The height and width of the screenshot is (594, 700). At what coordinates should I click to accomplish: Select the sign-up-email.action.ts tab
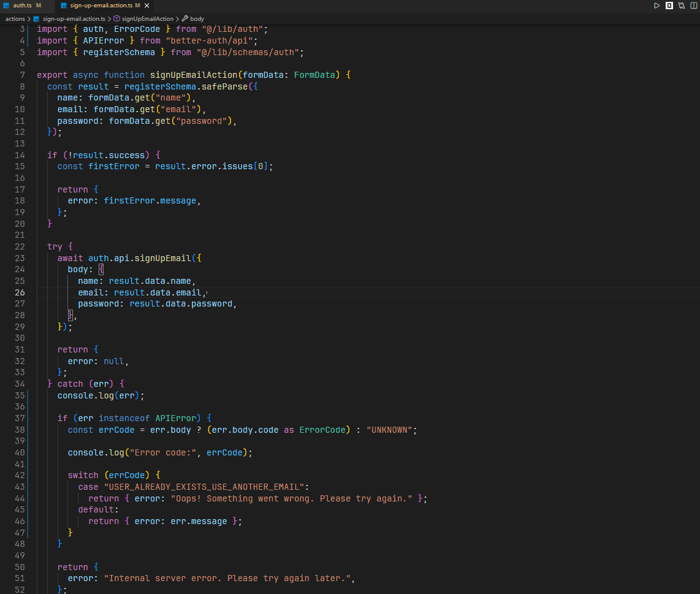[x=101, y=6]
